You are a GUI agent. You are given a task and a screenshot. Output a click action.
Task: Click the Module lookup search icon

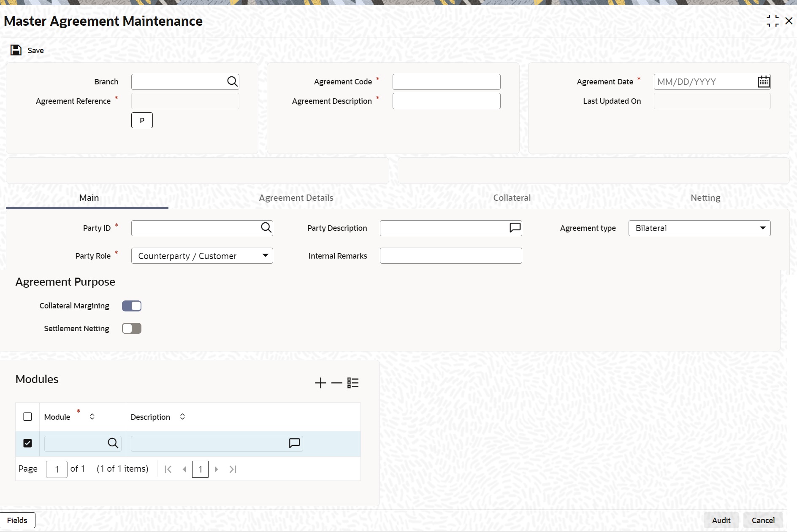[113, 443]
